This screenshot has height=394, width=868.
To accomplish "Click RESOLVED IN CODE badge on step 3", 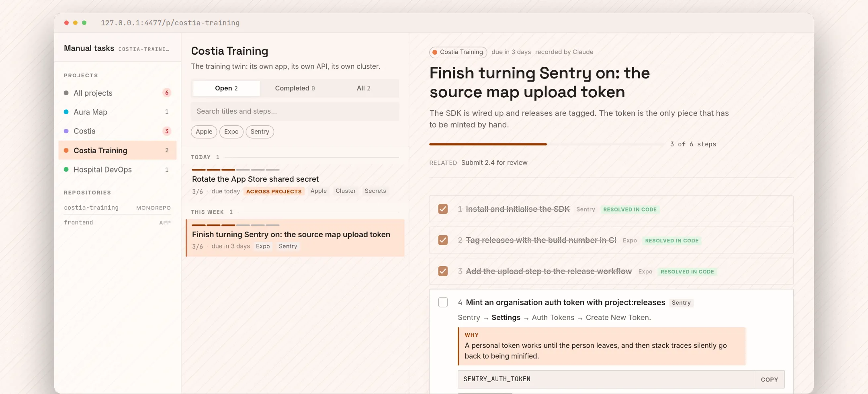I will tap(687, 272).
